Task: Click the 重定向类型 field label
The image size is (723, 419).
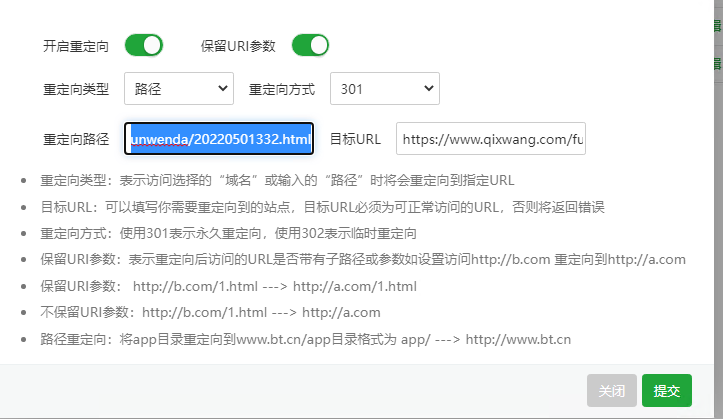Action: pyautogui.click(x=76, y=89)
